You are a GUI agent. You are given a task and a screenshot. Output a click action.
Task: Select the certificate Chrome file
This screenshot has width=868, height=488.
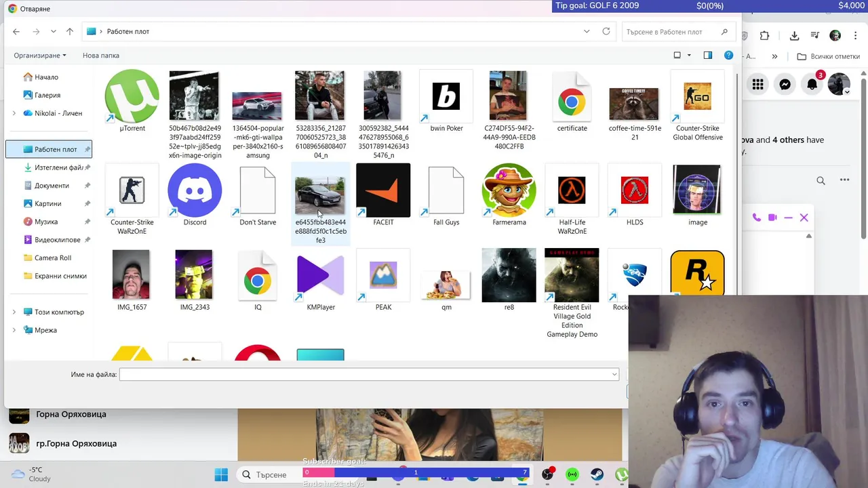pos(572,96)
